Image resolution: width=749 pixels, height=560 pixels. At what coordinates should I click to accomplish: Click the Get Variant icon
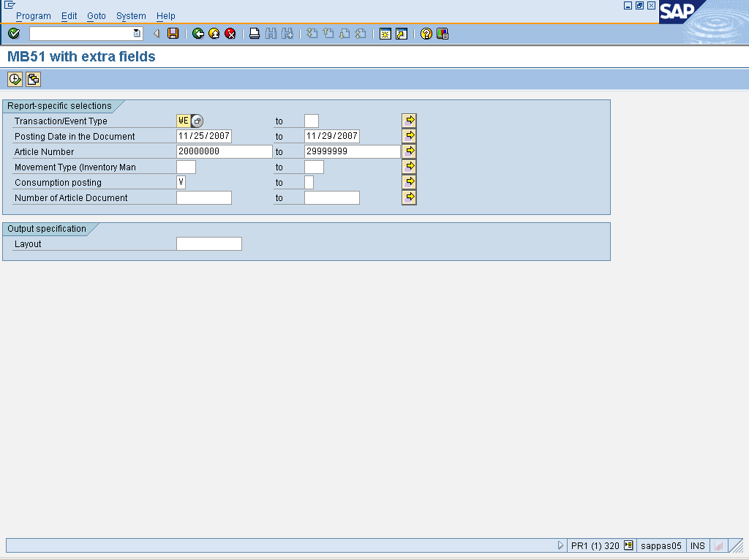point(33,79)
